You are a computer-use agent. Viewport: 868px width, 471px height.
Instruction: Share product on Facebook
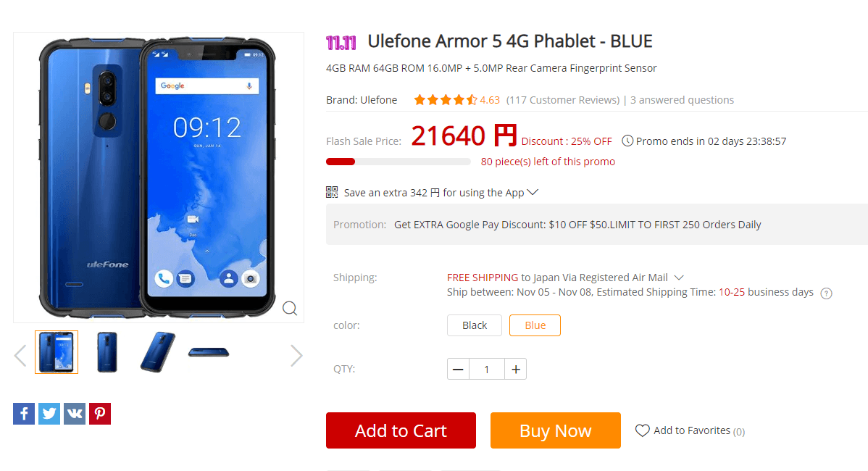pyautogui.click(x=24, y=414)
